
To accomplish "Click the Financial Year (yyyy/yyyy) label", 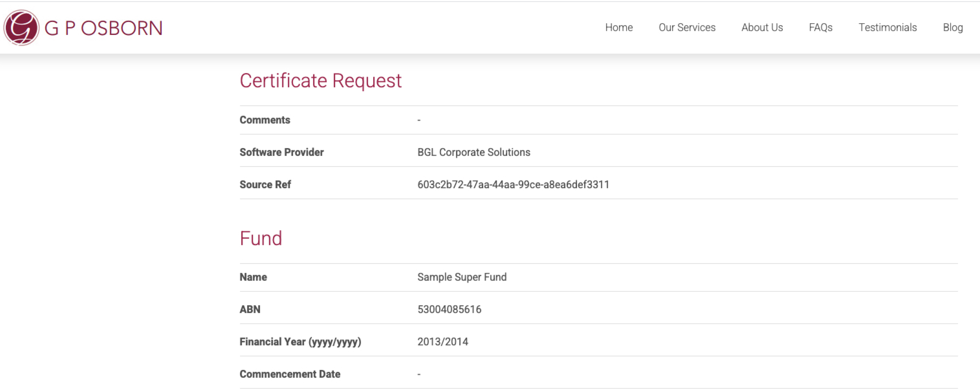I will pyautogui.click(x=300, y=342).
